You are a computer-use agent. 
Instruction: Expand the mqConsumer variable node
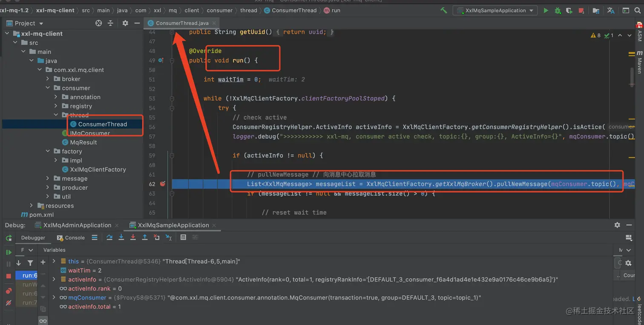click(54, 297)
